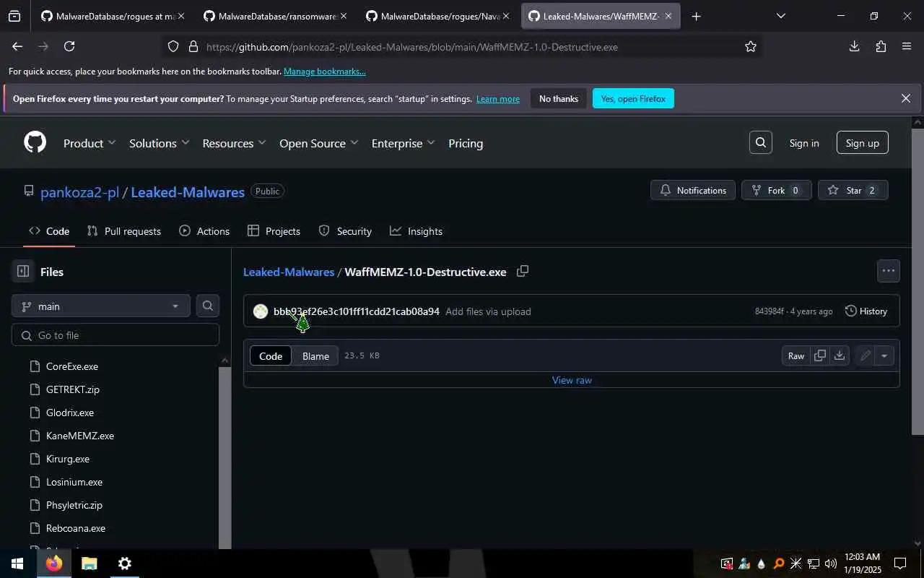Click the GitHub logo in the header

pyautogui.click(x=35, y=142)
